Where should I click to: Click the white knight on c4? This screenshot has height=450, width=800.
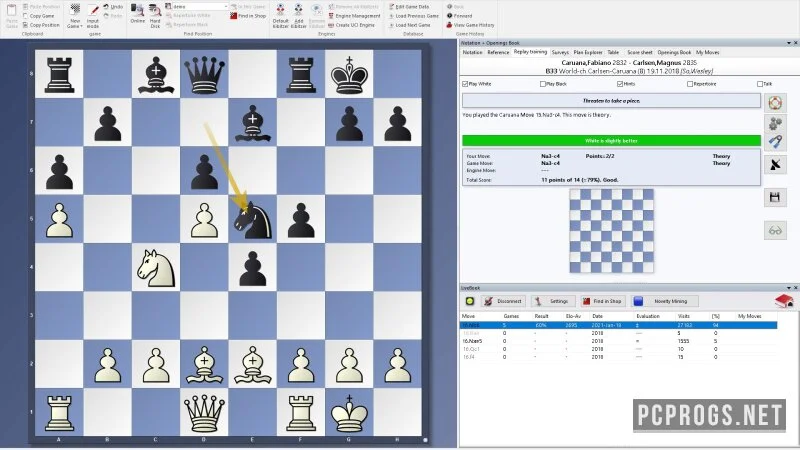[x=156, y=268]
